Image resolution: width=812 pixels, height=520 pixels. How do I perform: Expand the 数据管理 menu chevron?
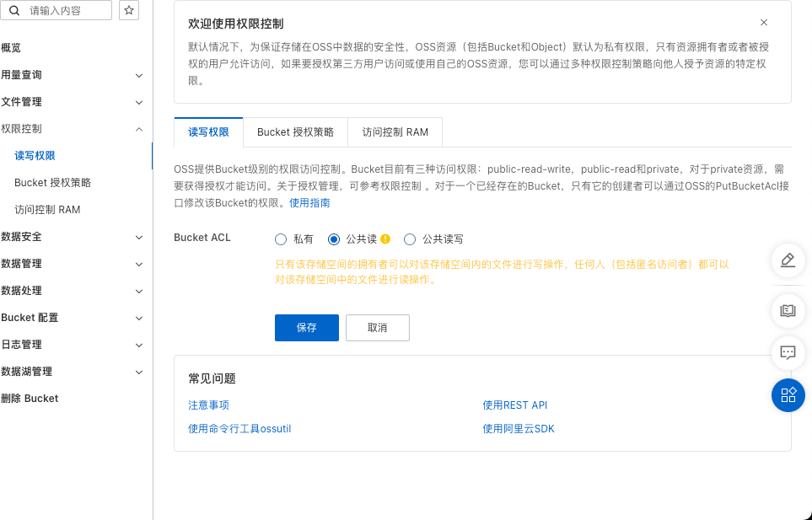pos(139,265)
